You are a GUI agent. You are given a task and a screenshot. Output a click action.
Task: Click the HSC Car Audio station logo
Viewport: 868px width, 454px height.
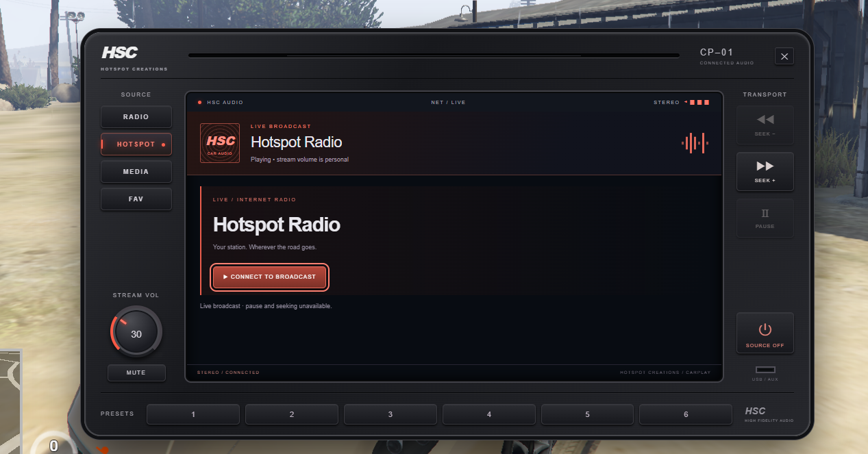220,143
